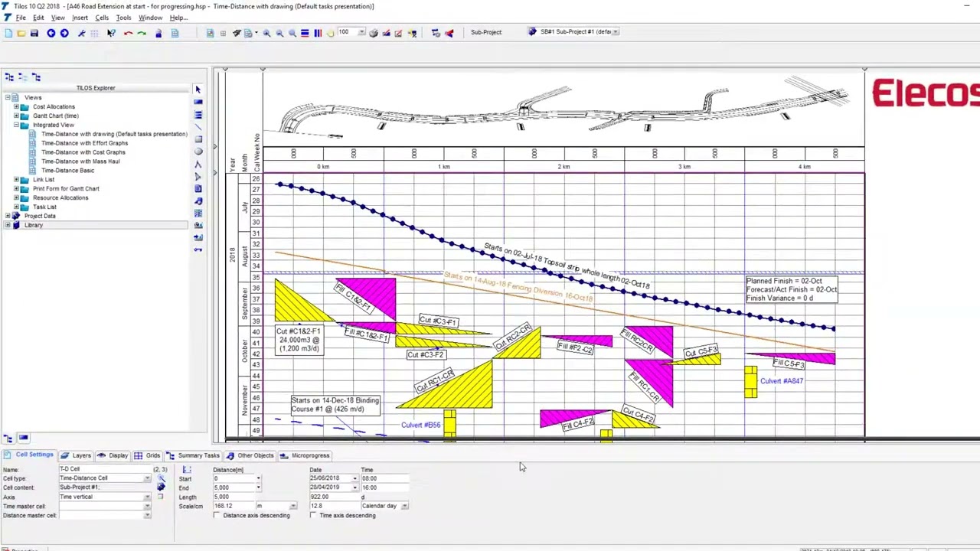Click the printer toolbar icon
This screenshot has width=980, height=551.
373,33
